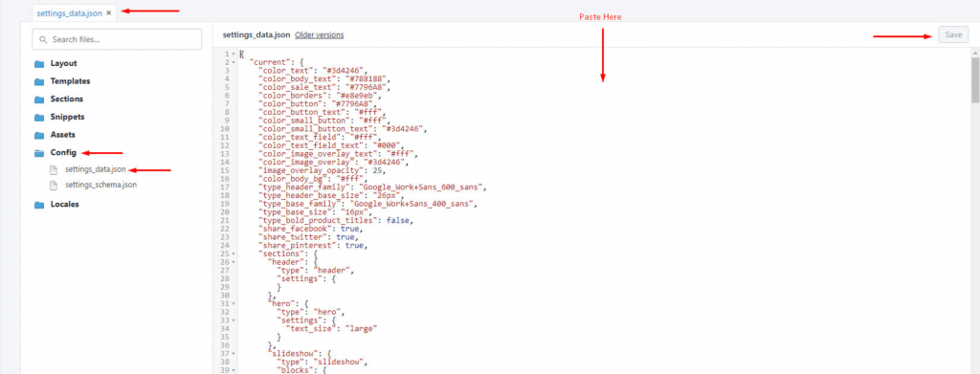Image resolution: width=980 pixels, height=374 pixels.
Task: Click the editor vertical scrollbar thumb
Action: (975, 80)
